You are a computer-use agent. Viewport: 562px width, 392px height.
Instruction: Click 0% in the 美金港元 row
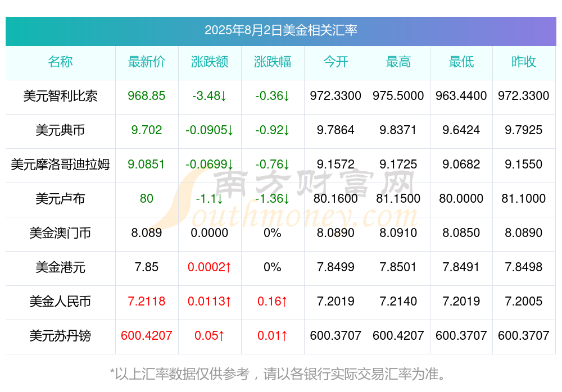(x=273, y=267)
